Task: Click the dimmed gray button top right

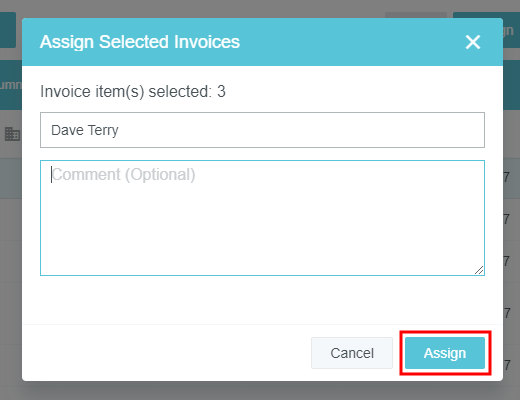Action: (416, 15)
